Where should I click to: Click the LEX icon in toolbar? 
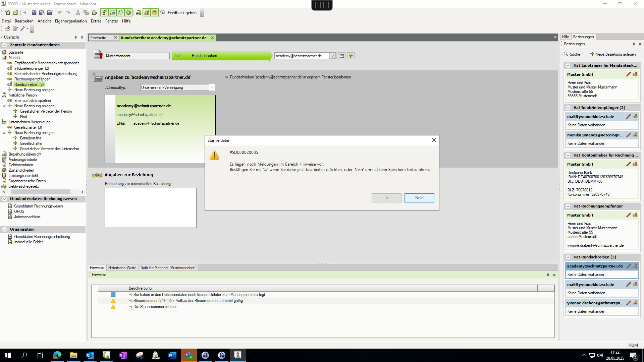pyautogui.click(x=138, y=13)
